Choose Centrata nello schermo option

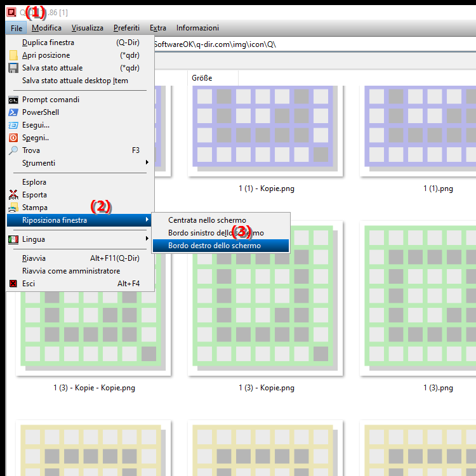(207, 220)
